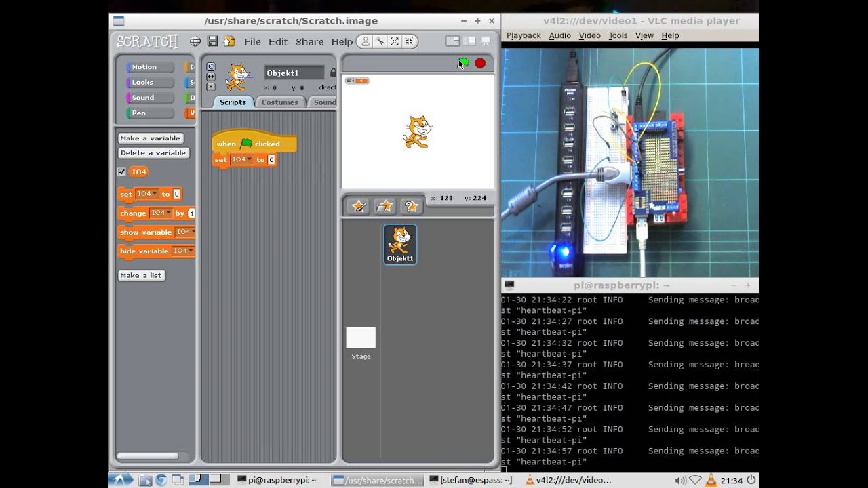Select the Objekt1 sprite thumbnail

(x=400, y=244)
